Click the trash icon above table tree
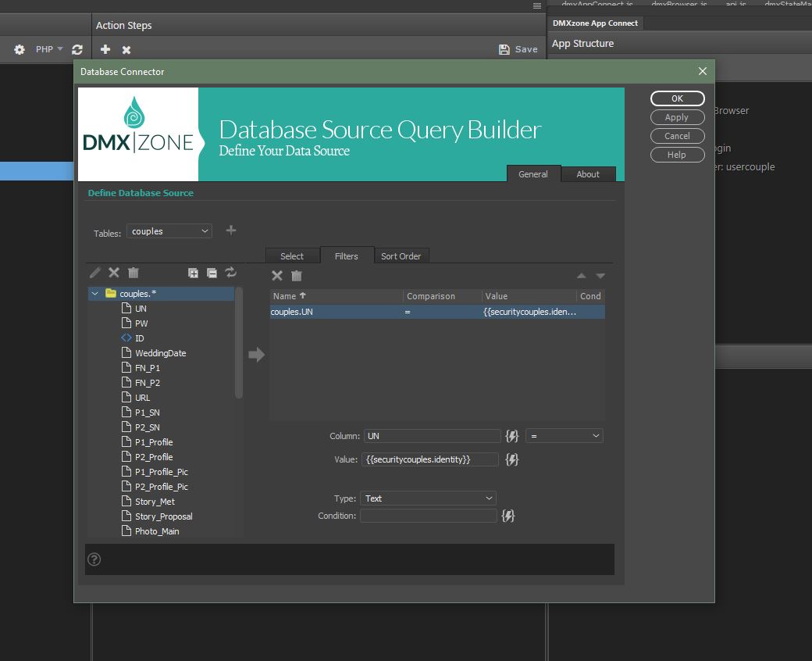This screenshot has width=812, height=661. (133, 273)
